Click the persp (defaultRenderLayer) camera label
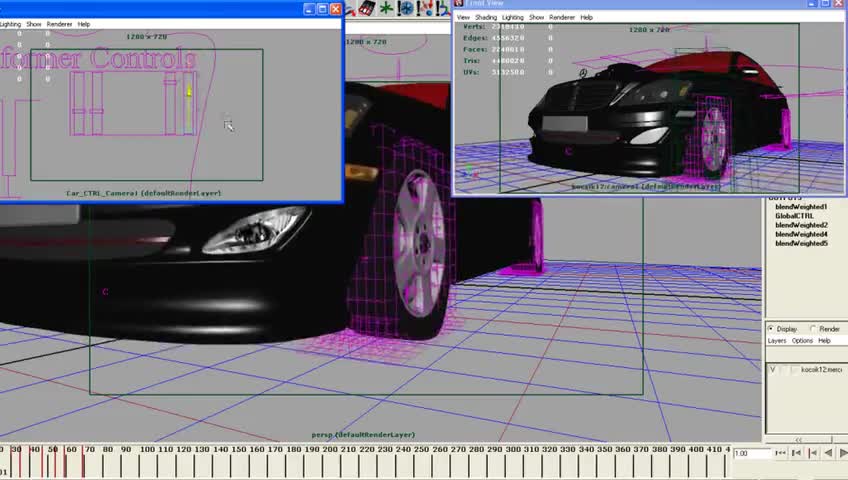This screenshot has height=480, width=848. coord(363,435)
